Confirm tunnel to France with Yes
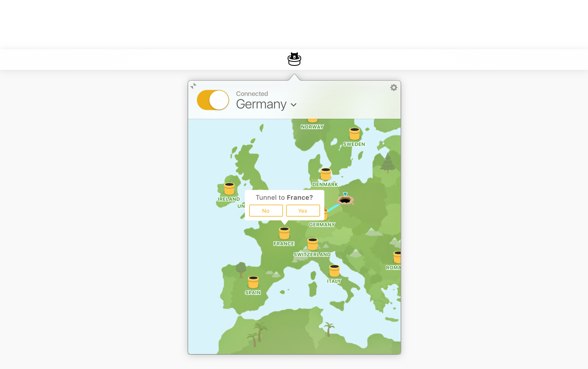The image size is (588, 369). (303, 211)
